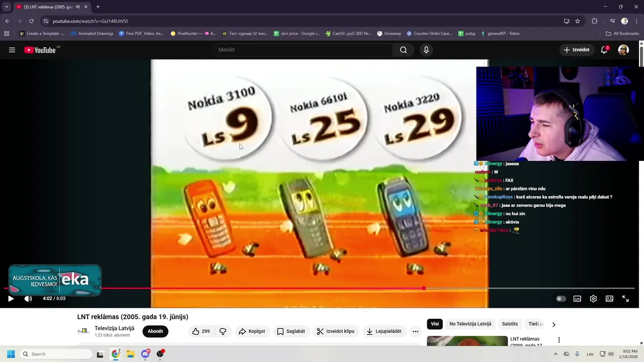
Task: Open the YouTube guide hamburger menu
Action: coord(12,50)
